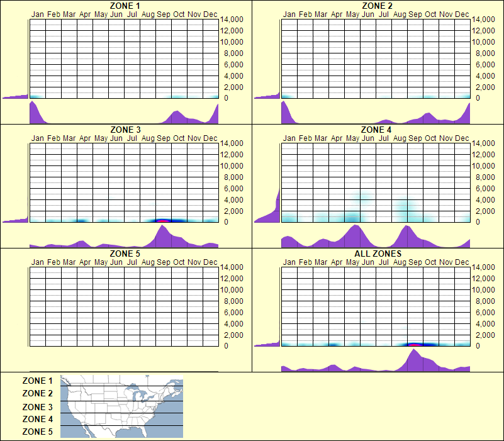The image size is (504, 441).
Task: Click the ZONE 5 chart title
Action: [125, 254]
